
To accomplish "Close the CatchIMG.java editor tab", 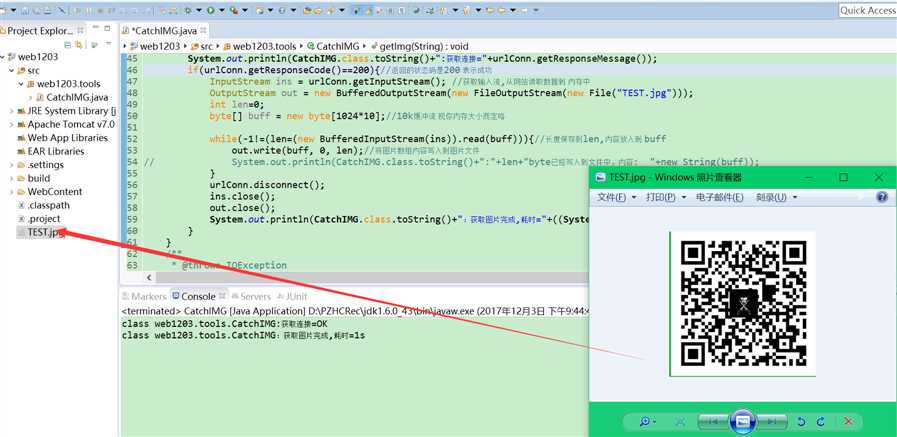I will pos(203,30).
